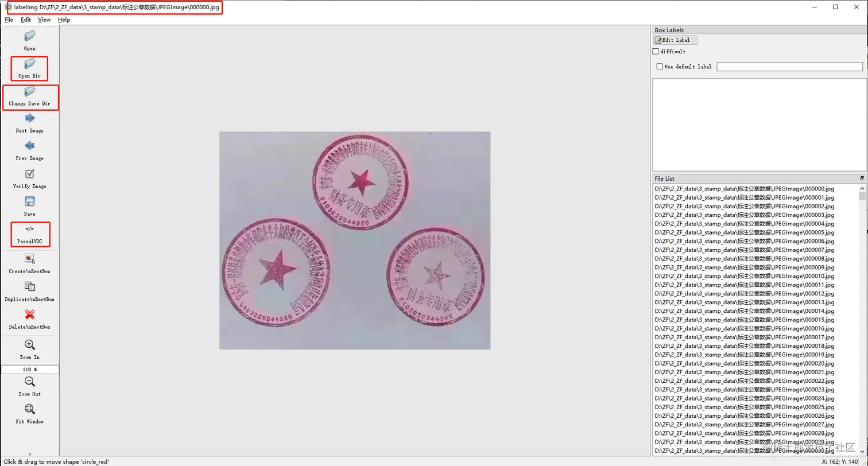Select file 000022.jpg in File List
868x466 pixels.
745,381
